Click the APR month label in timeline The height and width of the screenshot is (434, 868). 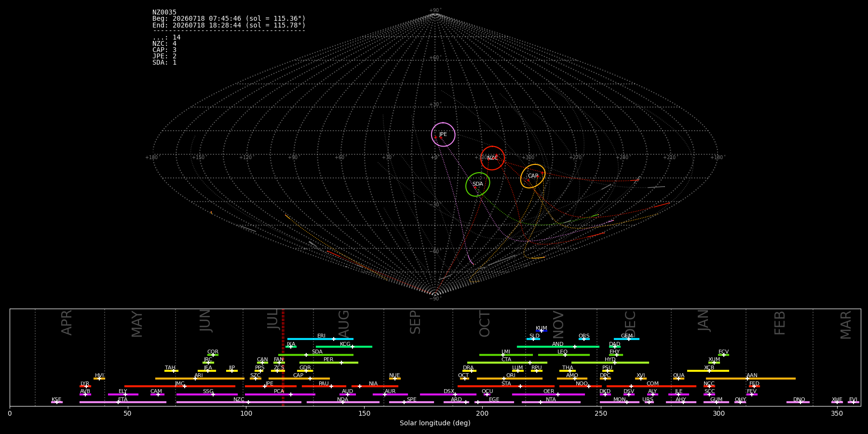tap(67, 323)
